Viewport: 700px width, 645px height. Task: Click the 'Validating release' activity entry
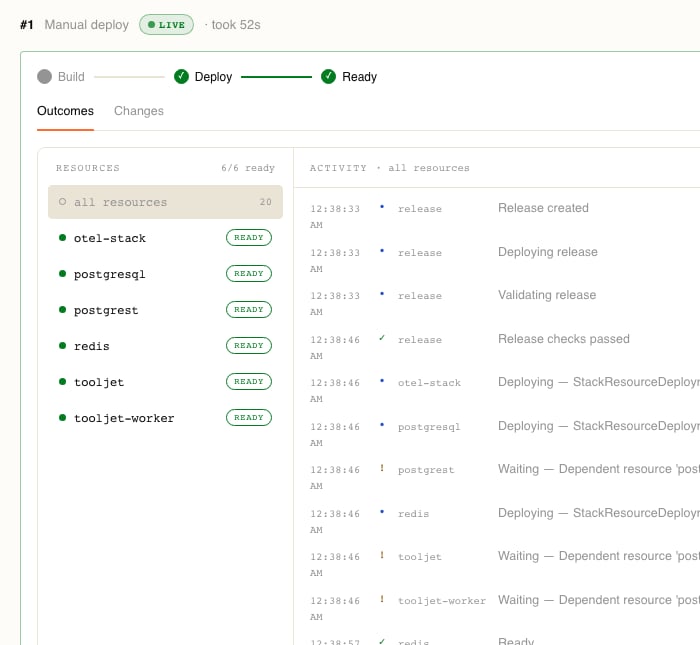point(547,295)
